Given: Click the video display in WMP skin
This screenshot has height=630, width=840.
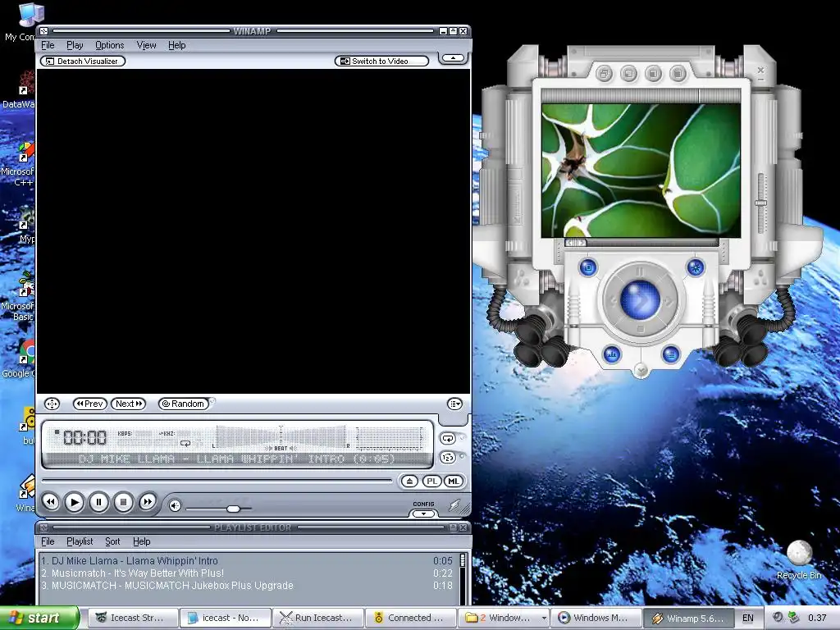Looking at the screenshot, I should 641,171.
